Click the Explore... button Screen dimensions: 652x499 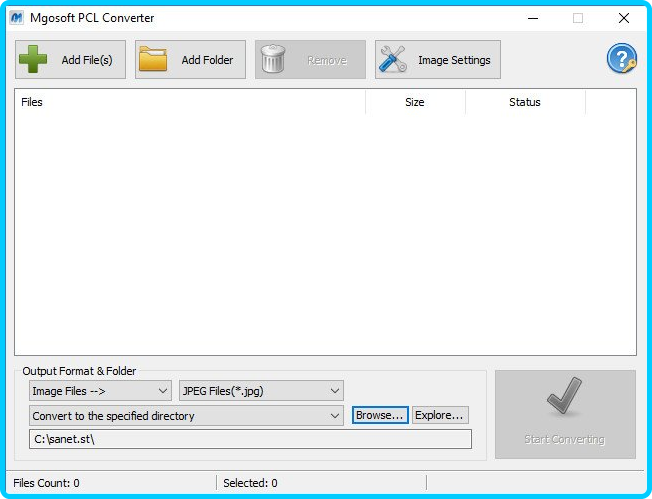[x=440, y=415]
